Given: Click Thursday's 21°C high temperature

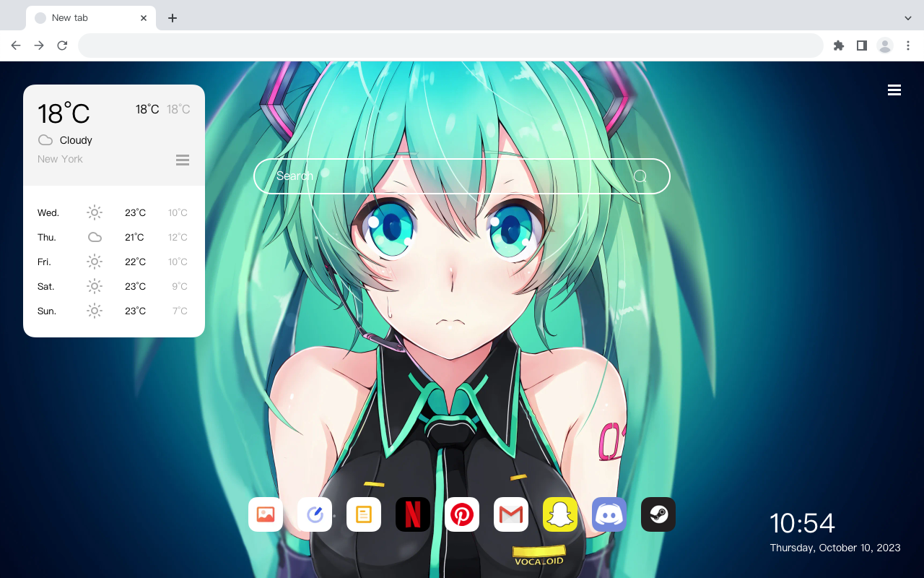Looking at the screenshot, I should click(x=134, y=237).
